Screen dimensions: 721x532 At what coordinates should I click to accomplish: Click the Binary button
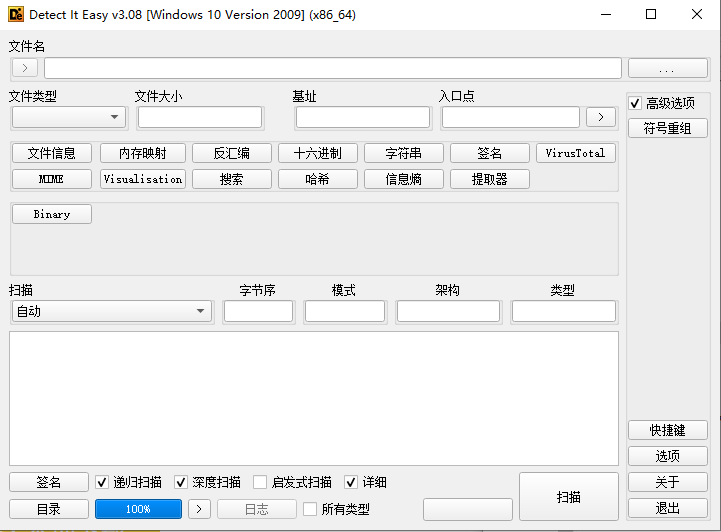(52, 214)
